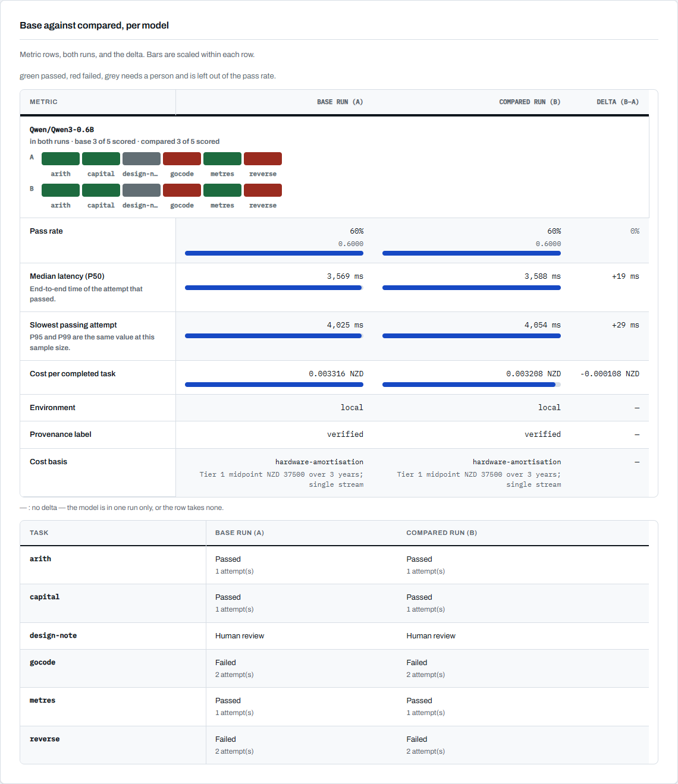Click compared run slowest passing attempt bar
Image resolution: width=678 pixels, height=784 pixels.
click(472, 336)
